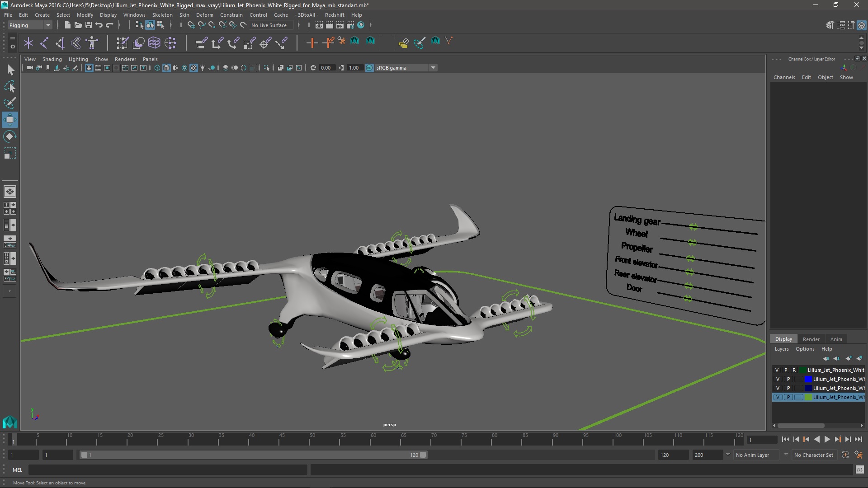
Task: Open the No Anim Layer dropdown
Action: click(756, 455)
